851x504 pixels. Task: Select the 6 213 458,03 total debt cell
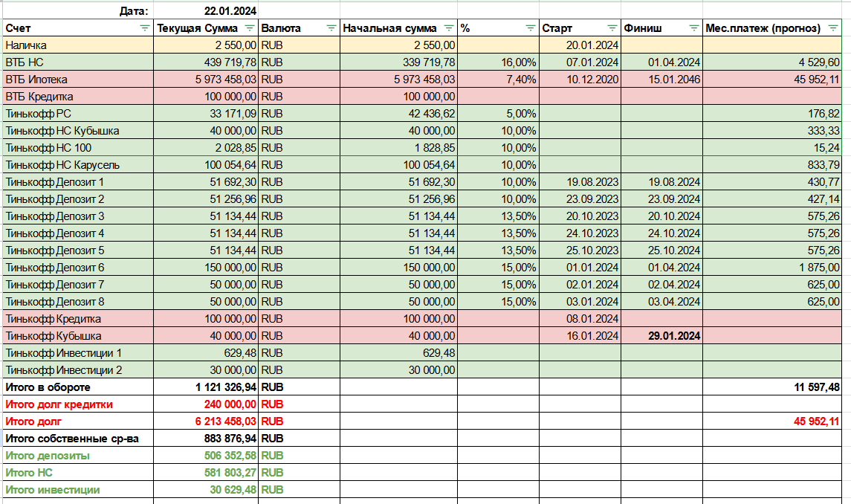tap(206, 421)
